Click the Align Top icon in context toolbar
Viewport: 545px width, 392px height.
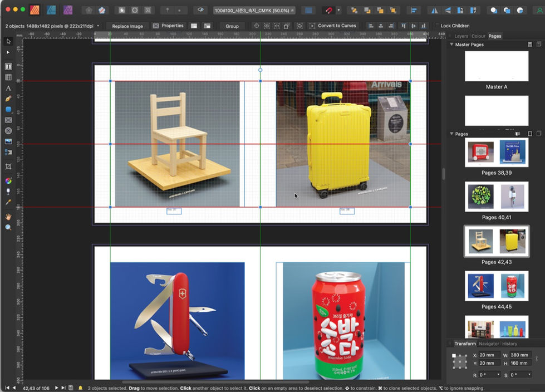point(404,26)
